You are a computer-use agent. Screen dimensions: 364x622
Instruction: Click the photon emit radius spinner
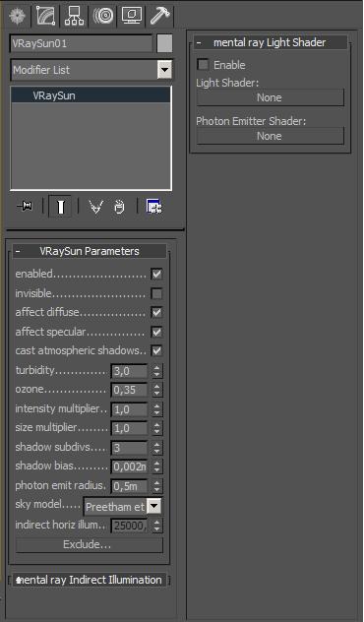(157, 486)
